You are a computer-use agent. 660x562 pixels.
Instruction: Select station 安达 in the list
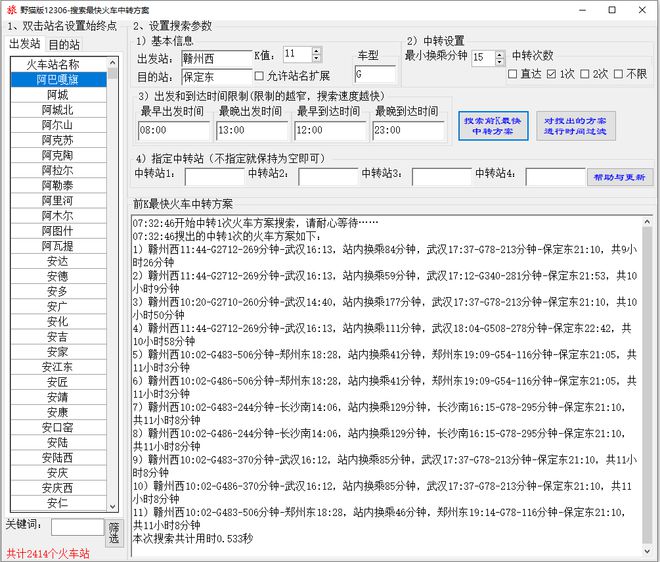tap(58, 261)
